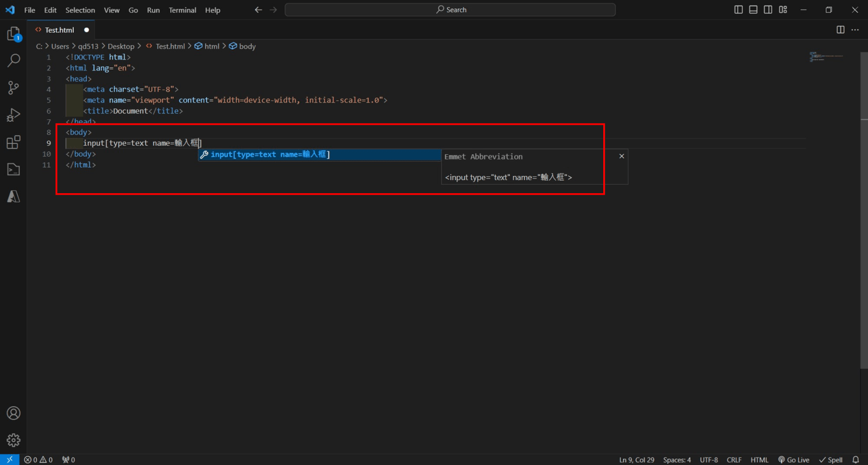Click the Go Live status bar button
868x465 pixels.
tap(794, 460)
